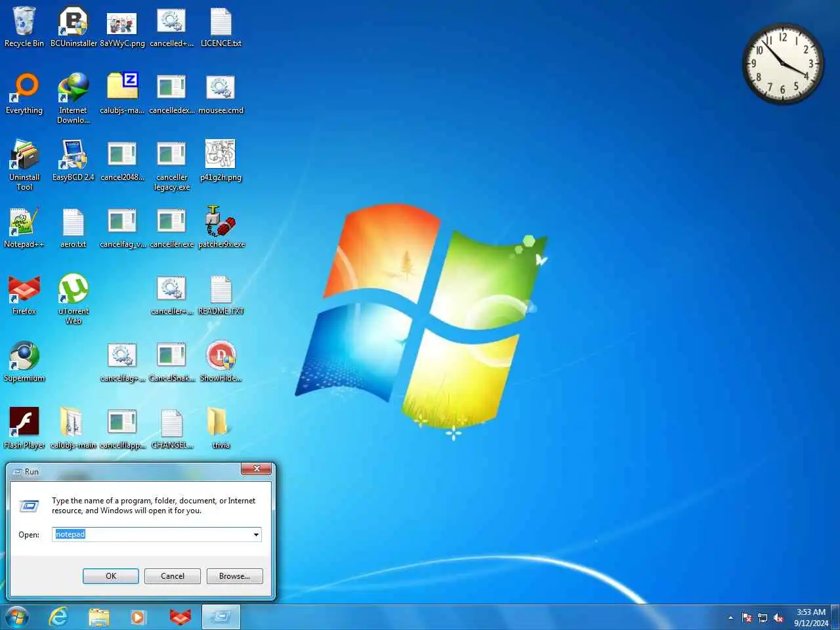Select the cancelflapp... executable icon
840x630 pixels.
tap(122, 429)
